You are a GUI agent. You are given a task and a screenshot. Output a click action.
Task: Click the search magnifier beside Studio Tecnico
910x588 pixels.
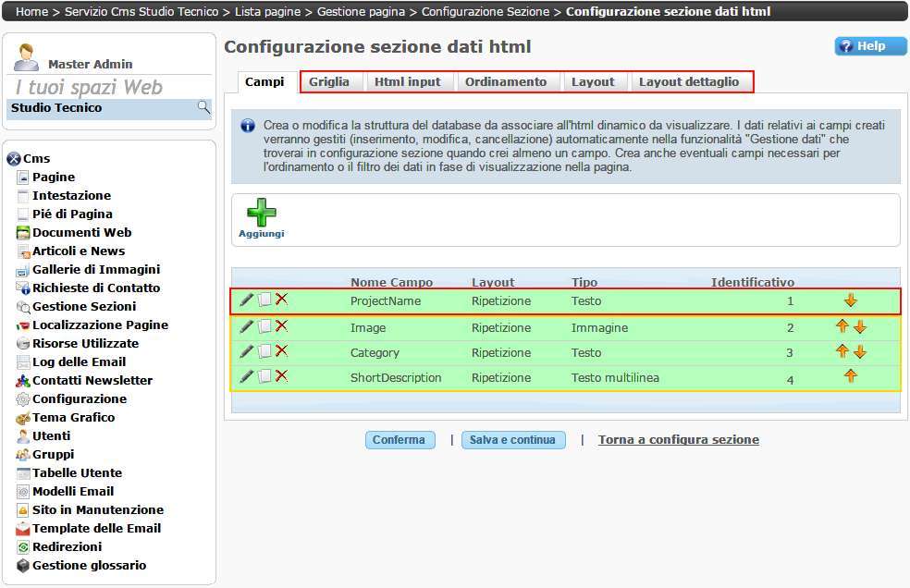[203, 108]
